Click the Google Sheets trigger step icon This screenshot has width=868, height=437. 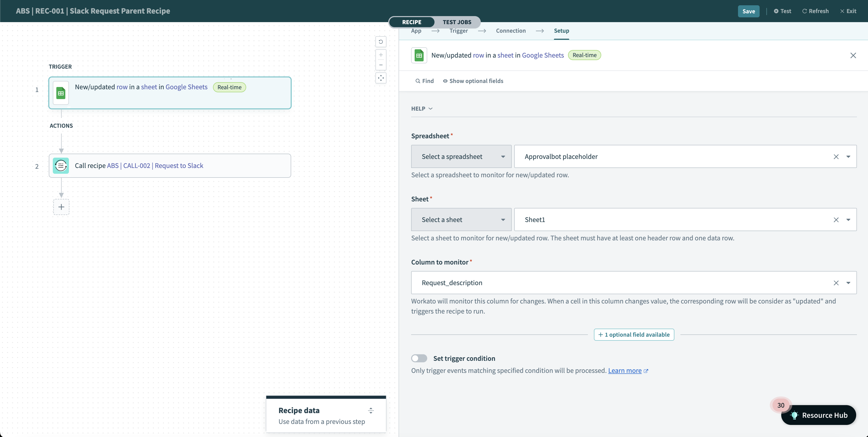click(61, 93)
